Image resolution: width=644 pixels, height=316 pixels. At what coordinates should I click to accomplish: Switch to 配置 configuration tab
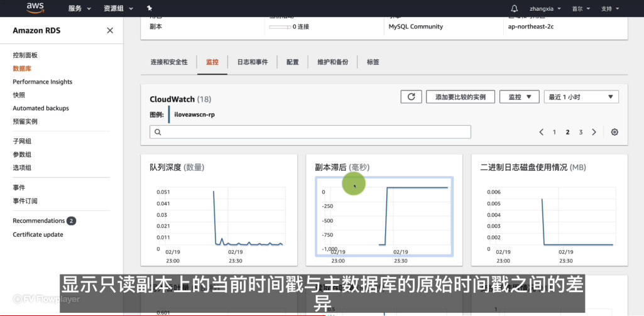[x=292, y=62]
